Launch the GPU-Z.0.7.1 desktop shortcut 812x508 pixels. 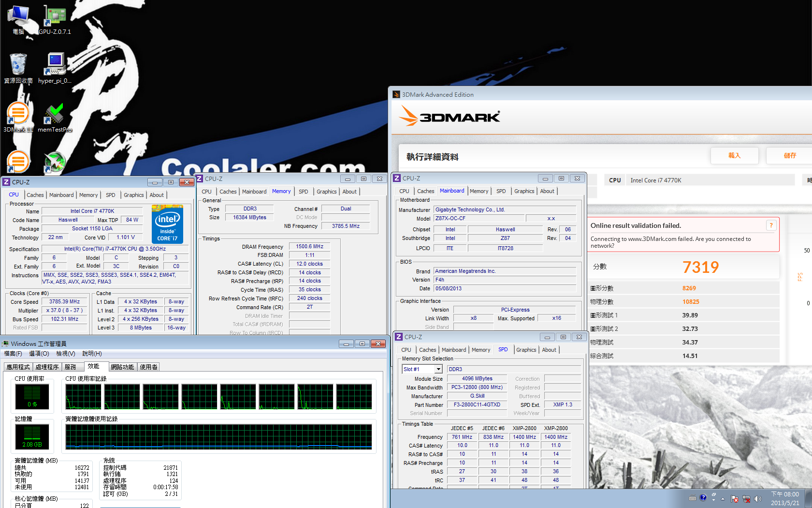tap(55, 19)
